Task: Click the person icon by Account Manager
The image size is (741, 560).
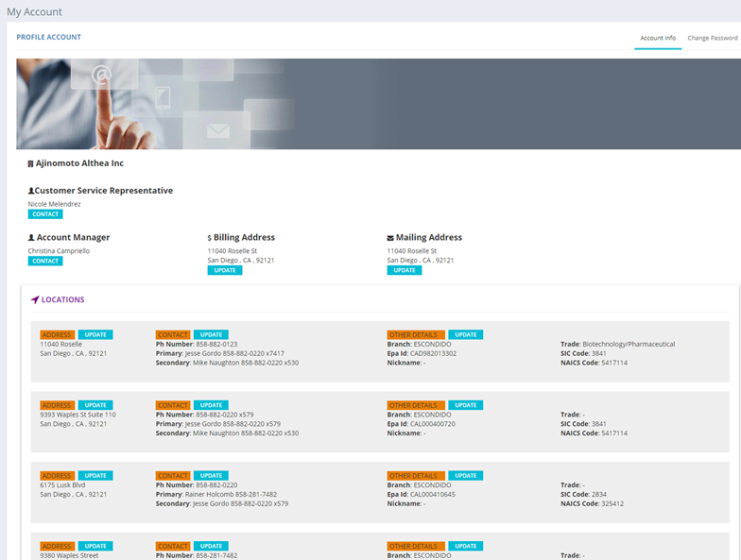Action: [x=31, y=238]
